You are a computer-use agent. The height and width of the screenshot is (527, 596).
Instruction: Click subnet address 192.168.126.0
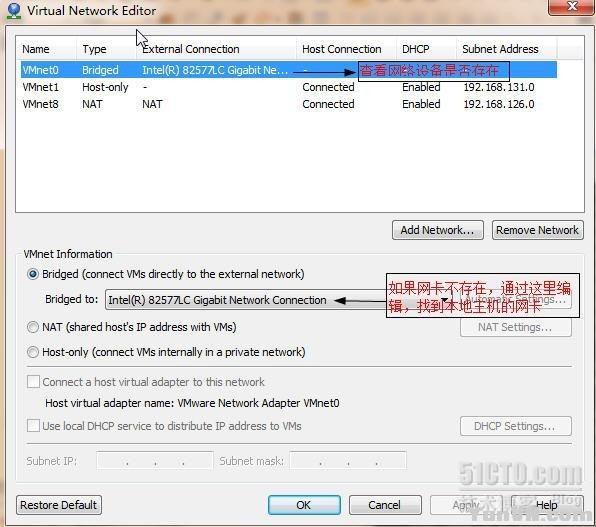(499, 104)
